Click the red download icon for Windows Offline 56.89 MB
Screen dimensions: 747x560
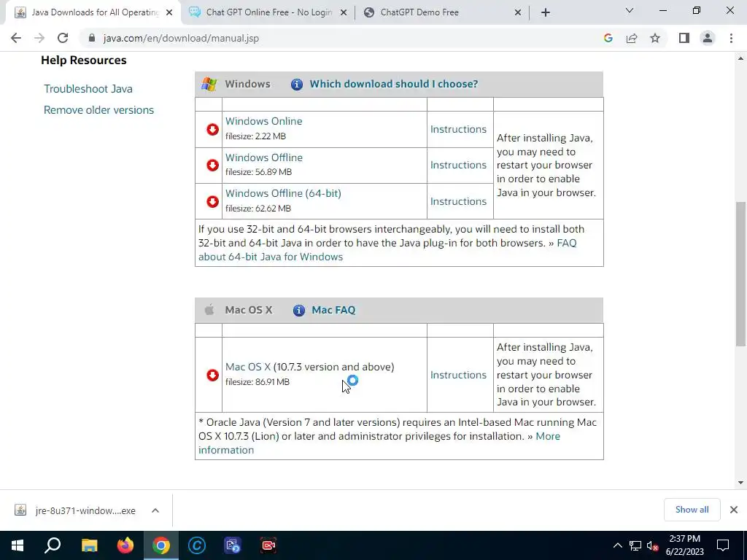212,166
